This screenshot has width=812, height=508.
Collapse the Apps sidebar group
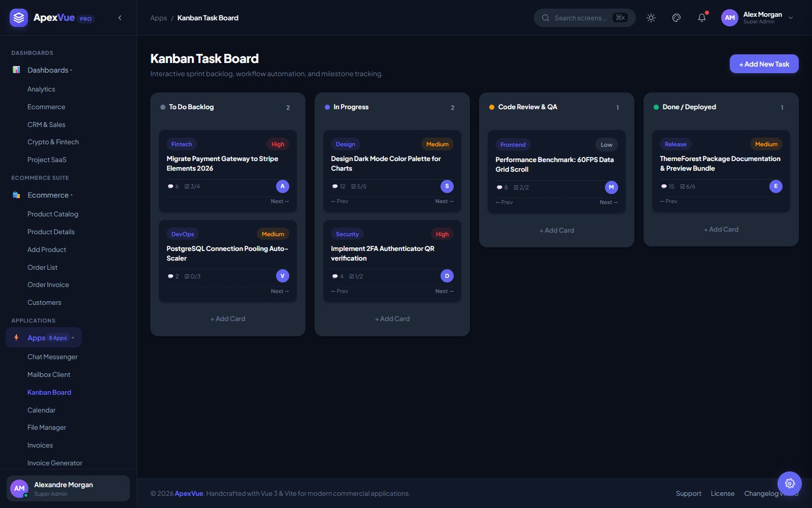point(44,338)
